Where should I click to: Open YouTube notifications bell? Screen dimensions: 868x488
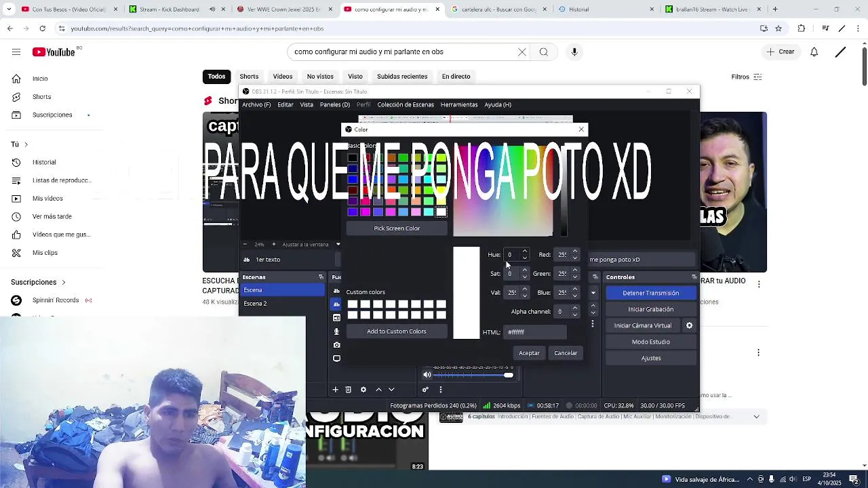[814, 52]
